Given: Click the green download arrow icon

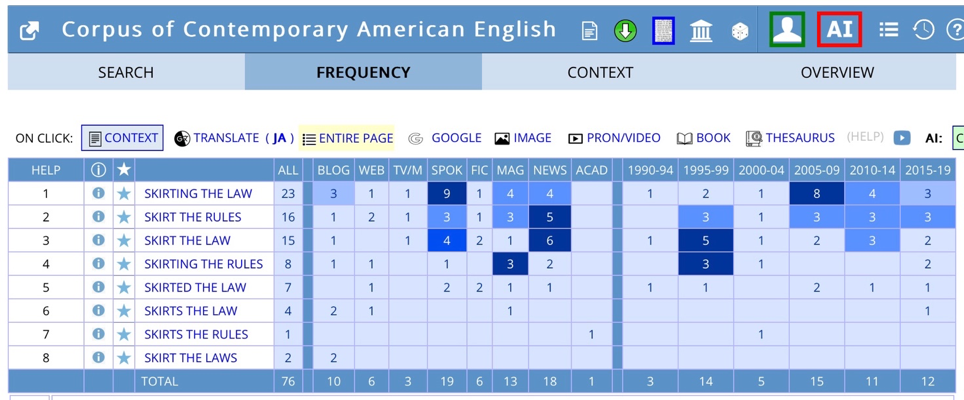Looking at the screenshot, I should click(x=625, y=31).
